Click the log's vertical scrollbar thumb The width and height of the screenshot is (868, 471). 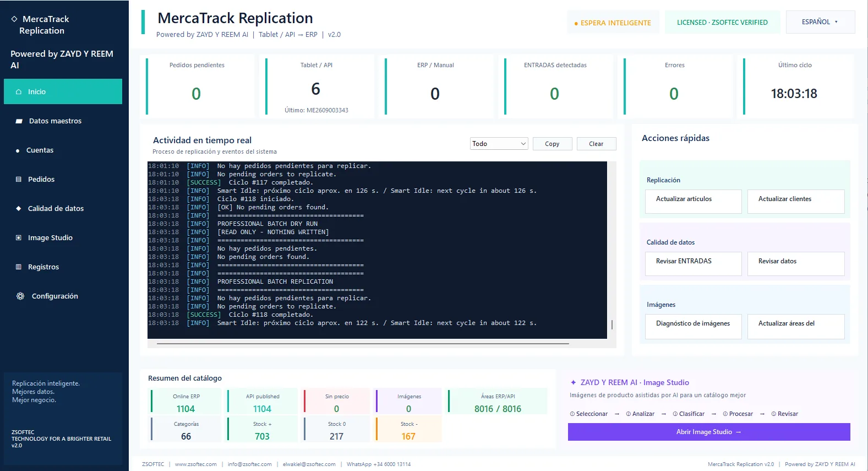pyautogui.click(x=612, y=325)
